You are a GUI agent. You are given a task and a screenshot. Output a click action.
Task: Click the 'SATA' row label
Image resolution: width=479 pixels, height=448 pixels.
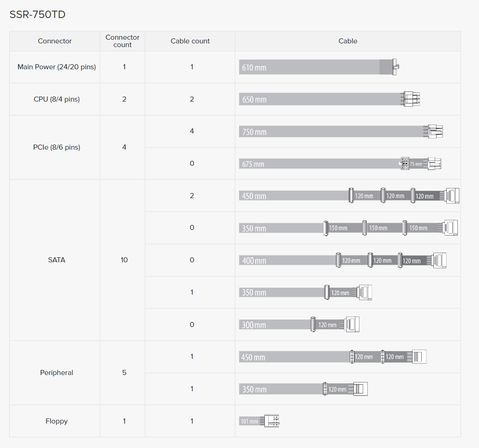[57, 260]
